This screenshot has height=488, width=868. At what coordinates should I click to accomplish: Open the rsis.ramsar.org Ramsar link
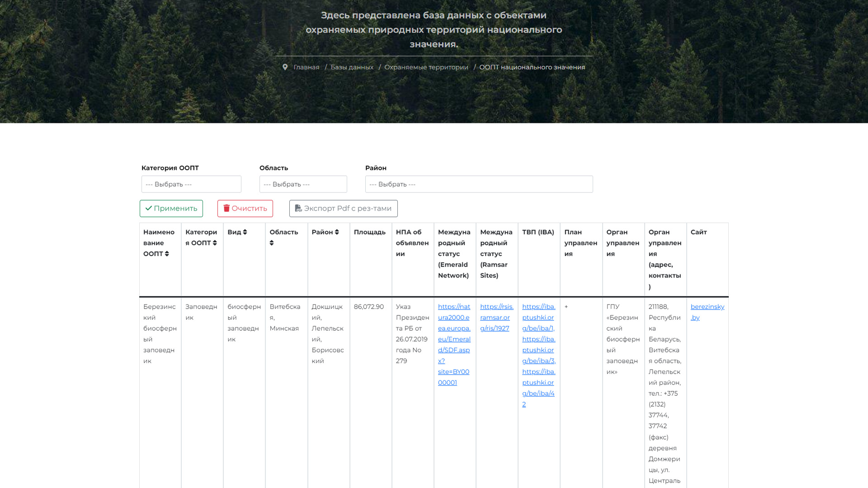[496, 318]
